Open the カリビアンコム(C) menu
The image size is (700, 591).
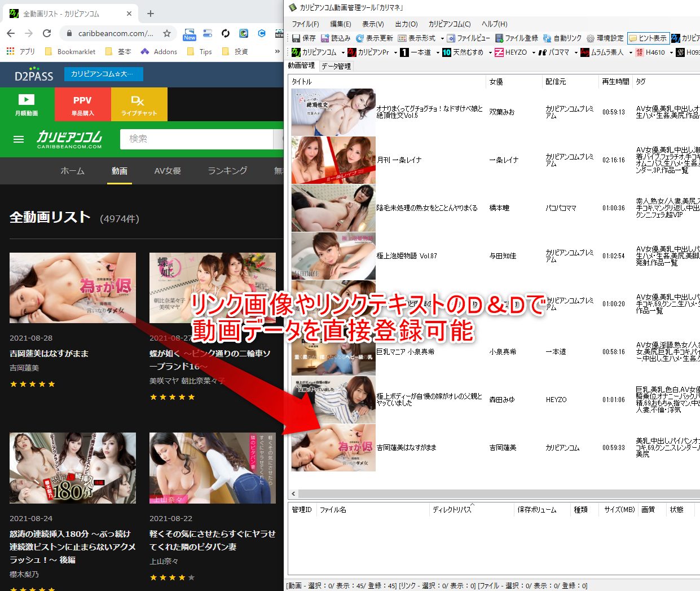point(450,24)
